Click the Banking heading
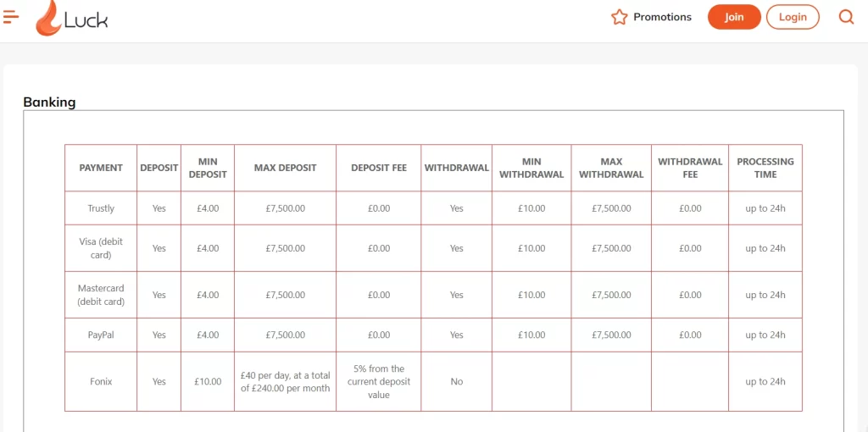 (49, 102)
